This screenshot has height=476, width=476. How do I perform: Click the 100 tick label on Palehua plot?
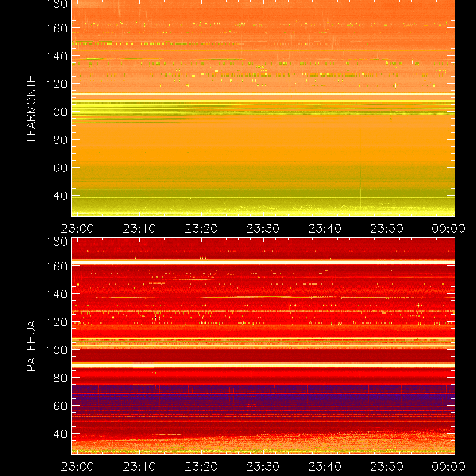[x=57, y=350]
